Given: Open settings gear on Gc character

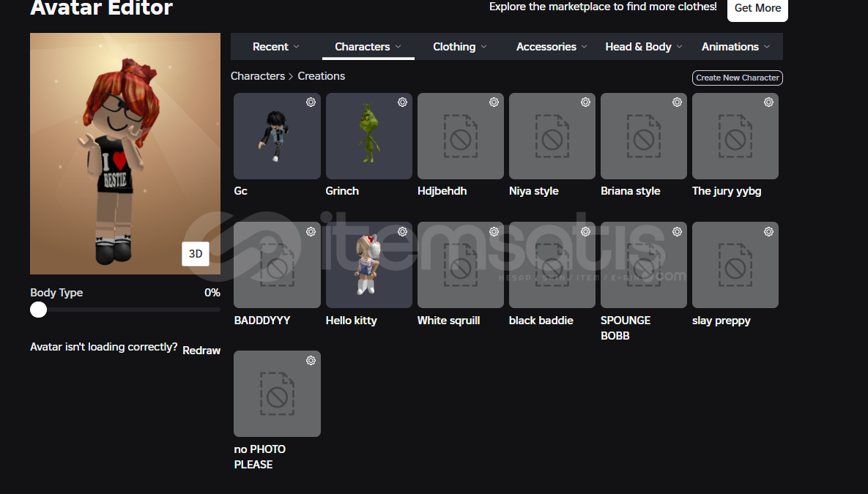Looking at the screenshot, I should pos(311,102).
